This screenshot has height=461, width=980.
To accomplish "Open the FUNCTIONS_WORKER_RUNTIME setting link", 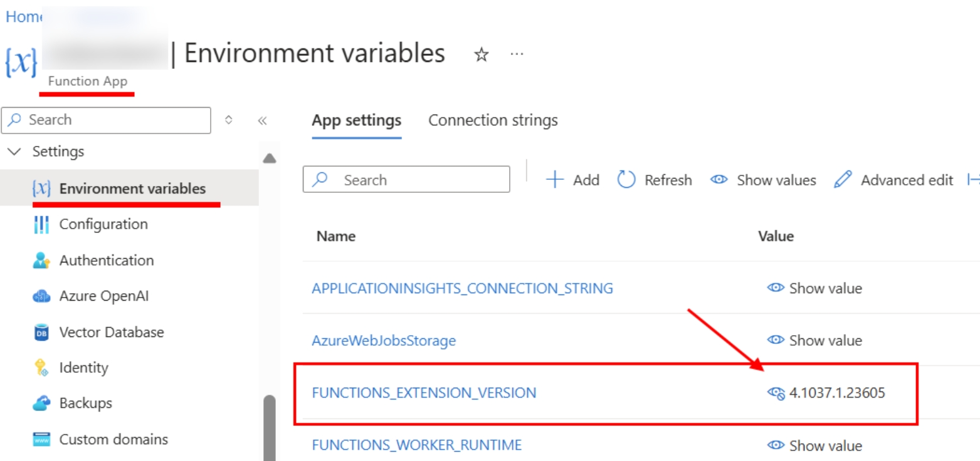I will (x=416, y=445).
